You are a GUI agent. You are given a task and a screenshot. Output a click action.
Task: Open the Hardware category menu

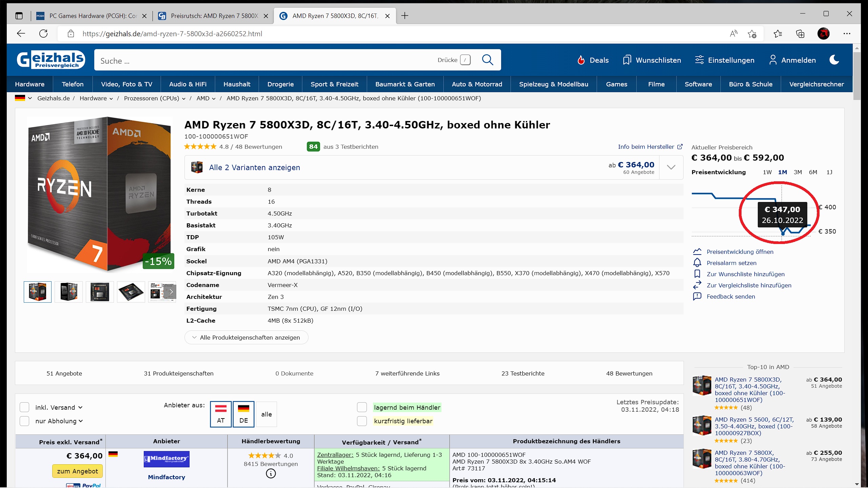click(30, 84)
